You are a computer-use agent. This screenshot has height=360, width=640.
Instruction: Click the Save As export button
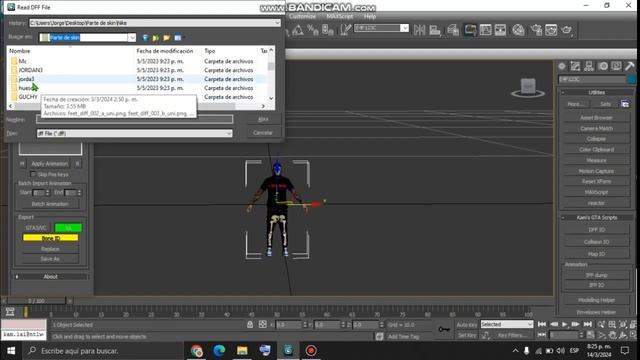pyautogui.click(x=50, y=259)
